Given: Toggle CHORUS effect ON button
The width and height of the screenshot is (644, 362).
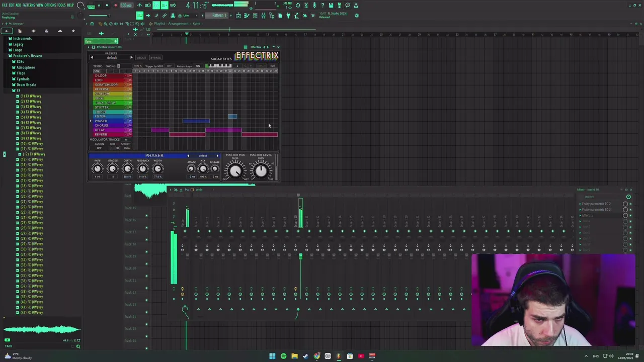Looking at the screenshot, I should pos(130,125).
